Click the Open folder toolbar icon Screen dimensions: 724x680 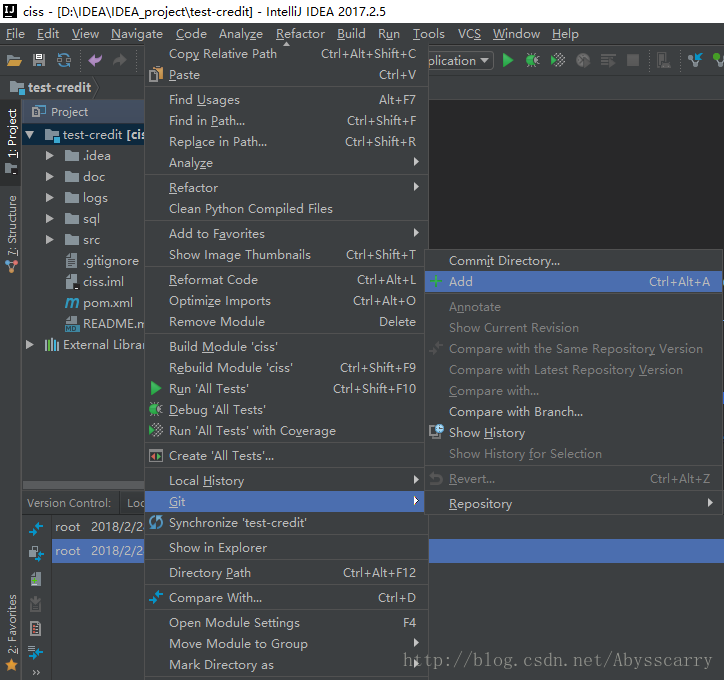click(14, 60)
